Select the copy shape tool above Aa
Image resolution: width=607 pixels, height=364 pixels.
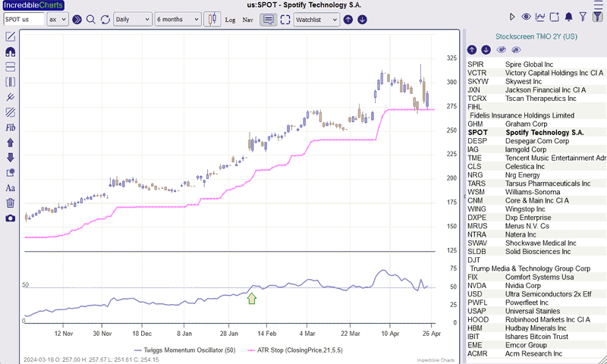click(x=11, y=173)
